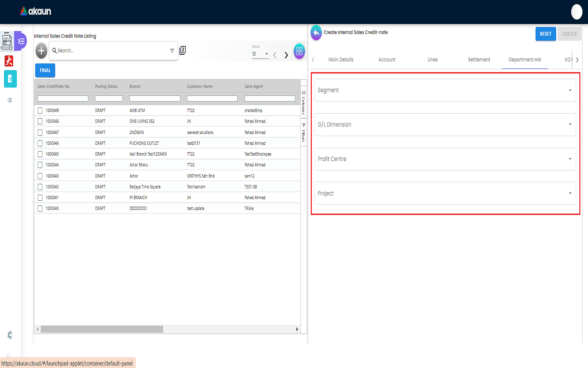
Task: Select checkbox for credit note 1000049
Action: [40, 110]
